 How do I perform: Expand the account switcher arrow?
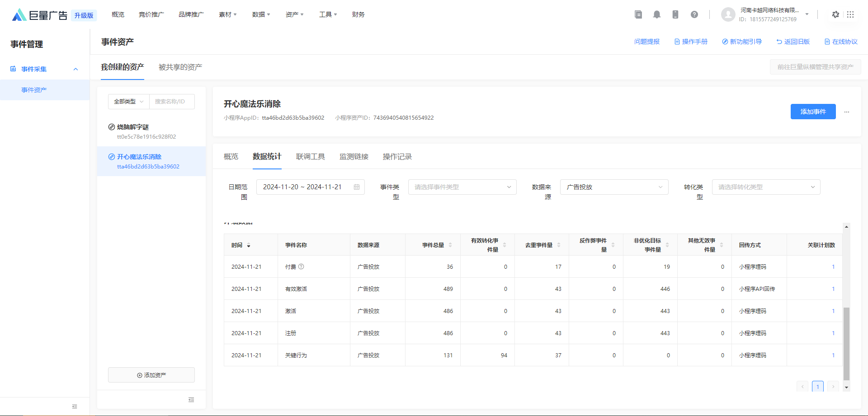(x=807, y=14)
